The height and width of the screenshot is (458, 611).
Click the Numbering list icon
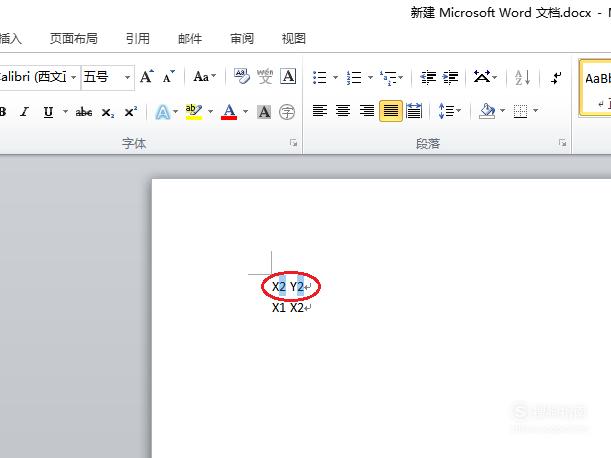[354, 77]
